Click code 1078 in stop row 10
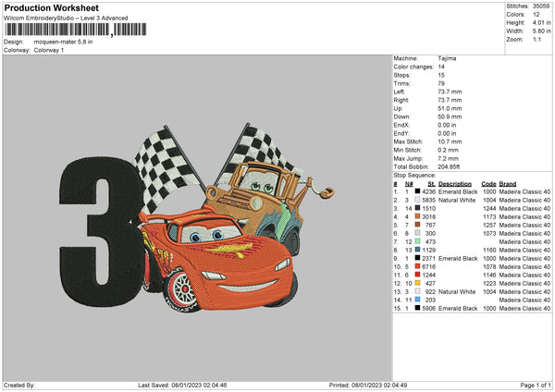This screenshot has width=555, height=392. [489, 266]
